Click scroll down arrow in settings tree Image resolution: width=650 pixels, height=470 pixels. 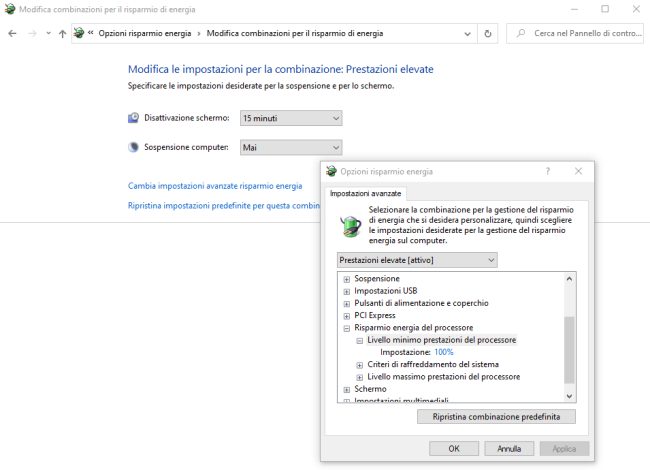(569, 396)
